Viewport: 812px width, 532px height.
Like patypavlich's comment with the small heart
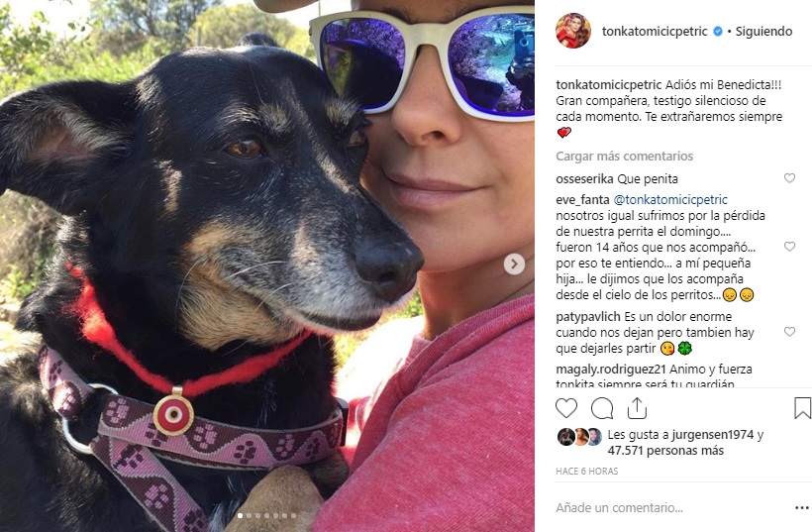[789, 332]
